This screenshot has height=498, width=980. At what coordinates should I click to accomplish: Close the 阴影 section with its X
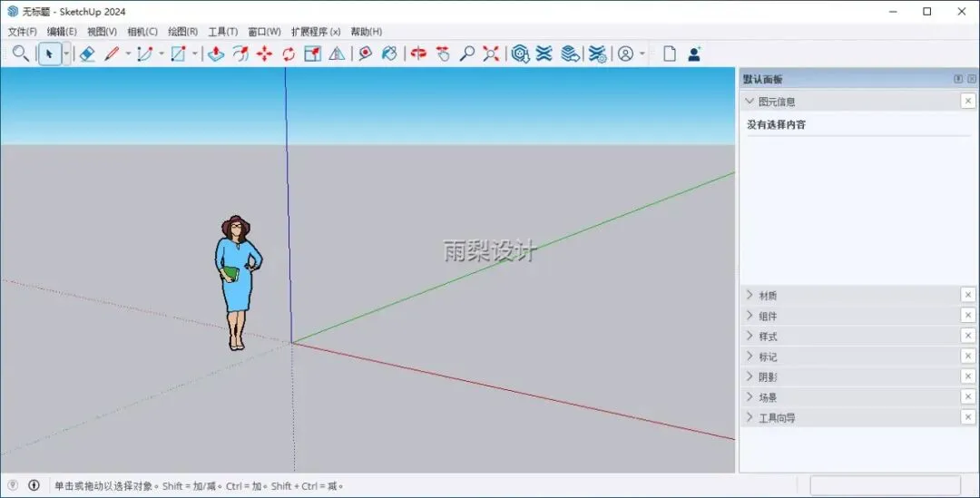(x=968, y=376)
